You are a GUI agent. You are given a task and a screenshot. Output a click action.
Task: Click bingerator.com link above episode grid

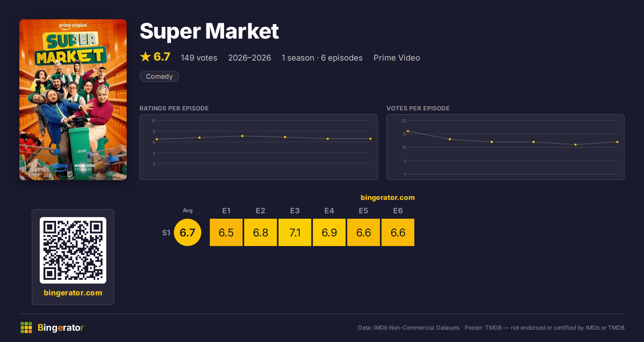[x=388, y=198]
